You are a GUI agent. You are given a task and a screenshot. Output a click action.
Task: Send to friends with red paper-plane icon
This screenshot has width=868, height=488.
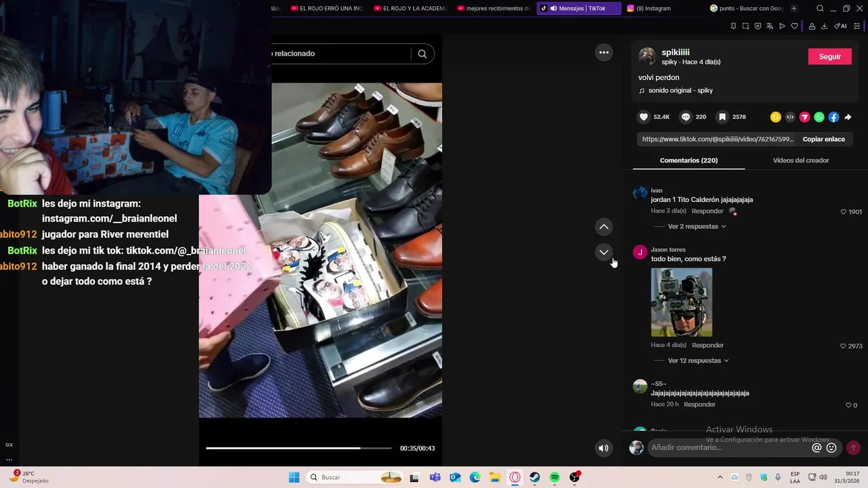click(x=805, y=117)
